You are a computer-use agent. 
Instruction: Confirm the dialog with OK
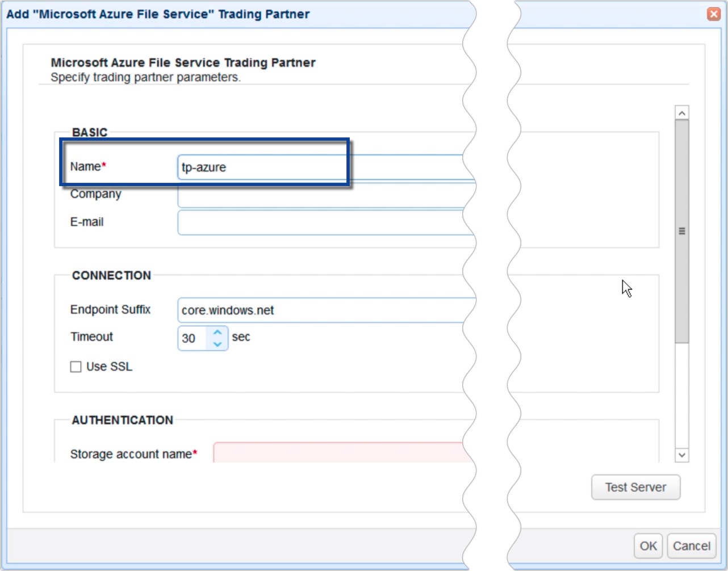click(x=648, y=545)
